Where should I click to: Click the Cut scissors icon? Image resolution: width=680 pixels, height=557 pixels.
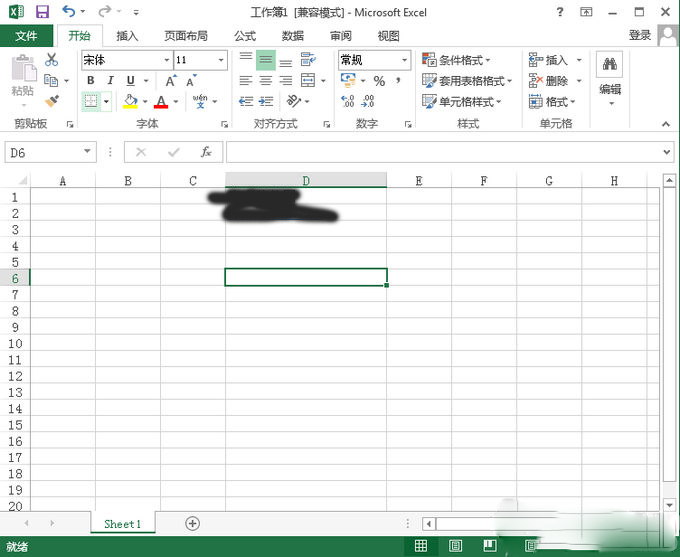tap(51, 60)
